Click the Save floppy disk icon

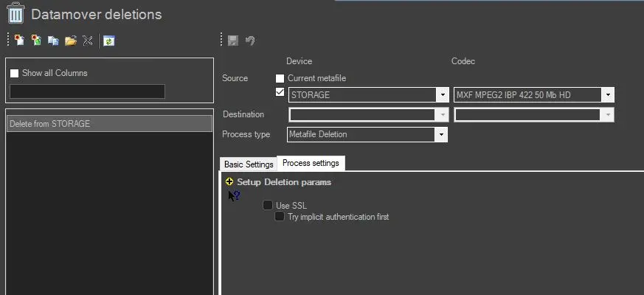pyautogui.click(x=233, y=41)
